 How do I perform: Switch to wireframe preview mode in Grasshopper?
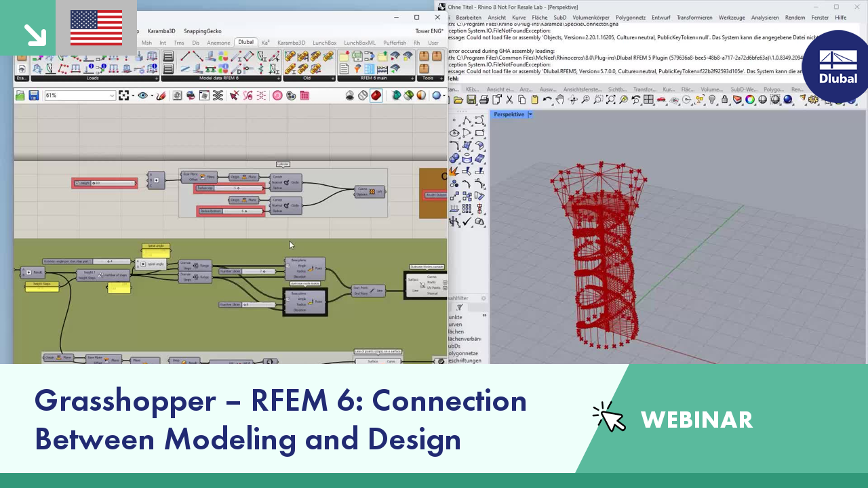coord(363,96)
